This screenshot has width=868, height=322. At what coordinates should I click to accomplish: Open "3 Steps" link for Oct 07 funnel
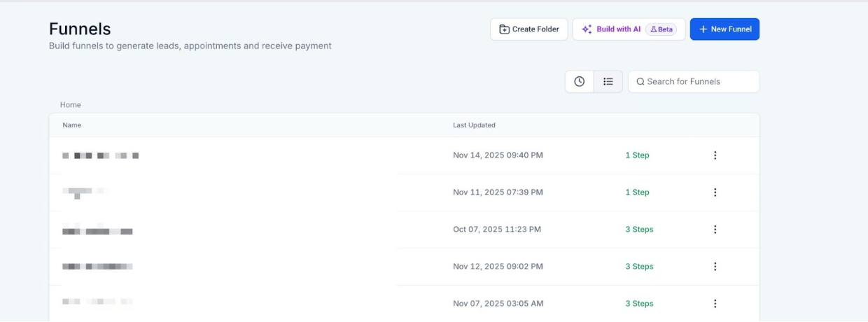pos(639,230)
